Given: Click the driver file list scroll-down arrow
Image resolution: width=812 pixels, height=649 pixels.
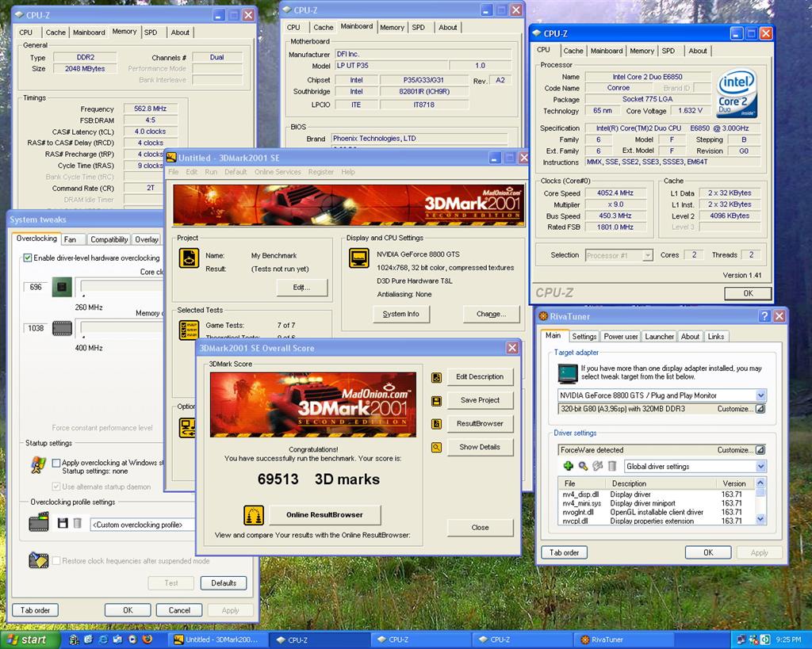Looking at the screenshot, I should [760, 518].
